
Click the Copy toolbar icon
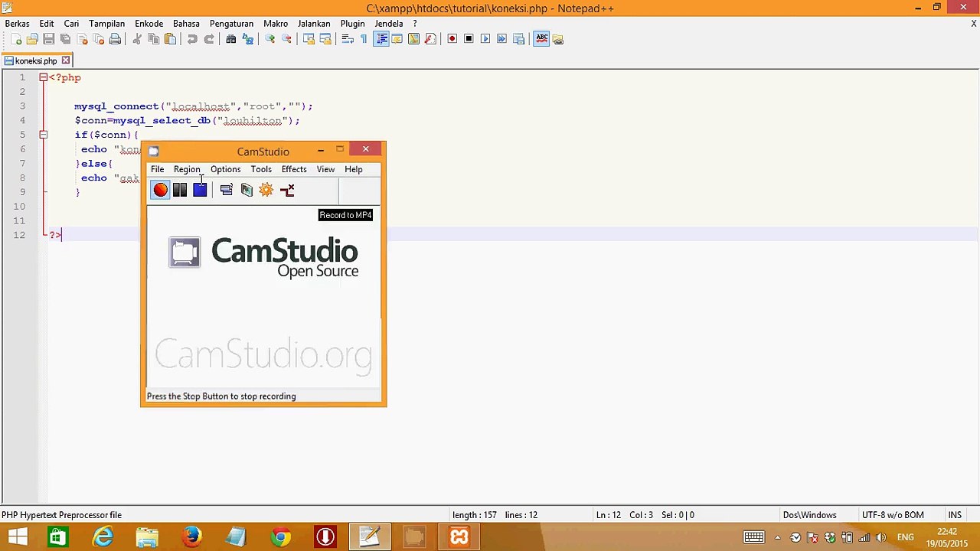tap(153, 39)
